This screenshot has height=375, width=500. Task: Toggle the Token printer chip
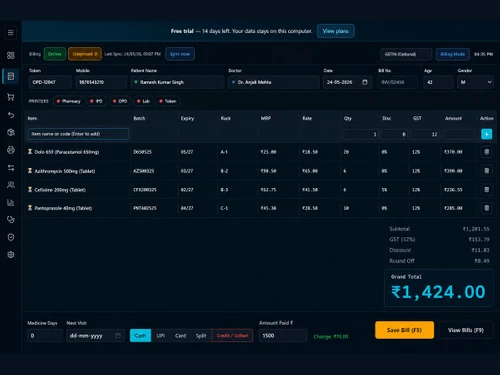tap(168, 101)
